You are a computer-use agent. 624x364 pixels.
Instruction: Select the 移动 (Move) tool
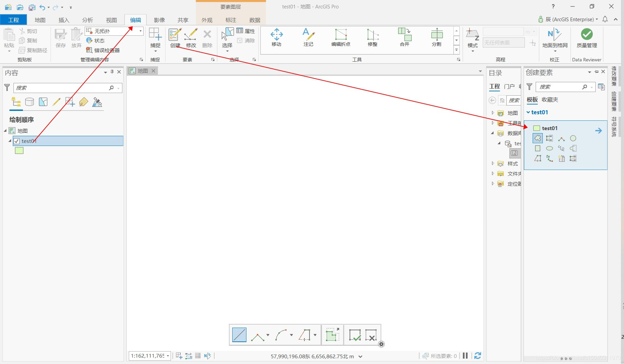pyautogui.click(x=276, y=38)
